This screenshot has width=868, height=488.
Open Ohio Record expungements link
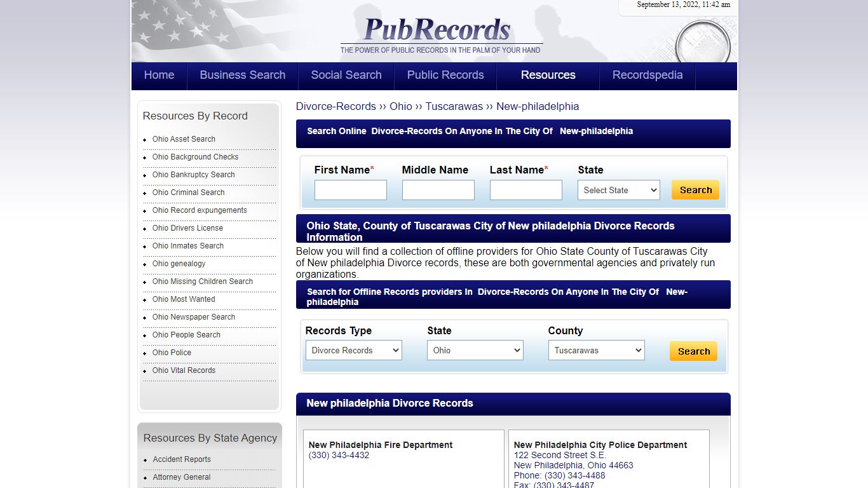200,210
